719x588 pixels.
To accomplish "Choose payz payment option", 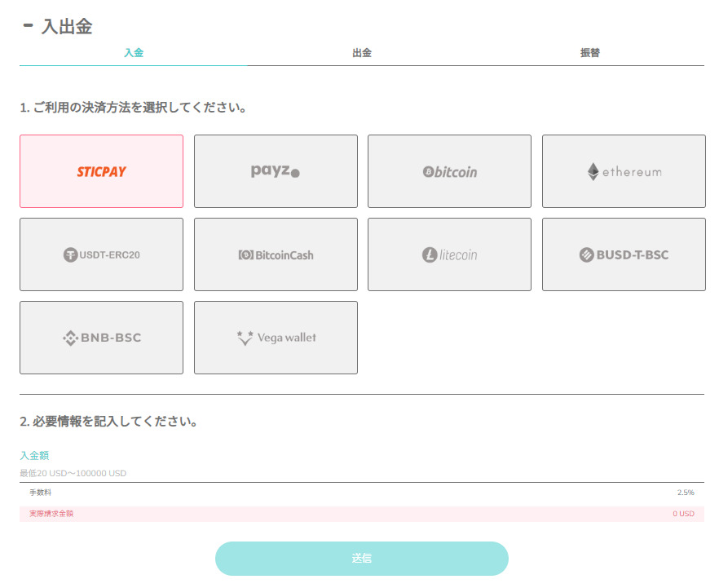I will coord(276,171).
